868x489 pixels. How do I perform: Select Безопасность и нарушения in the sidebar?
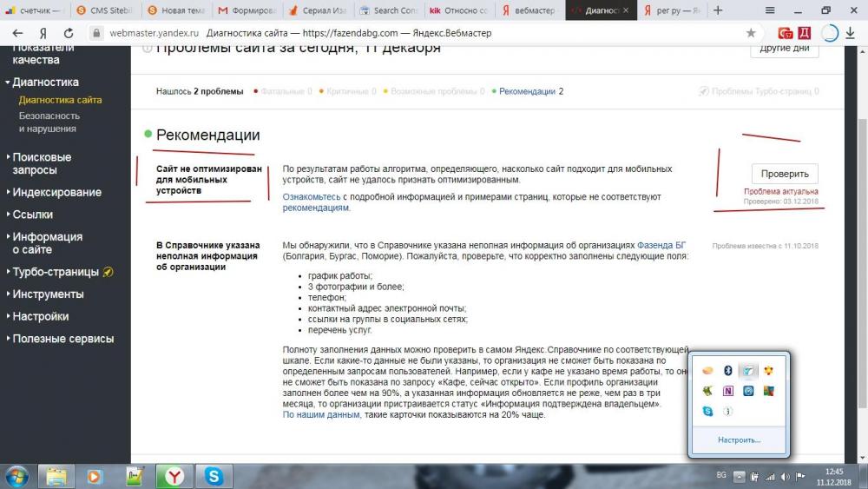click(49, 122)
